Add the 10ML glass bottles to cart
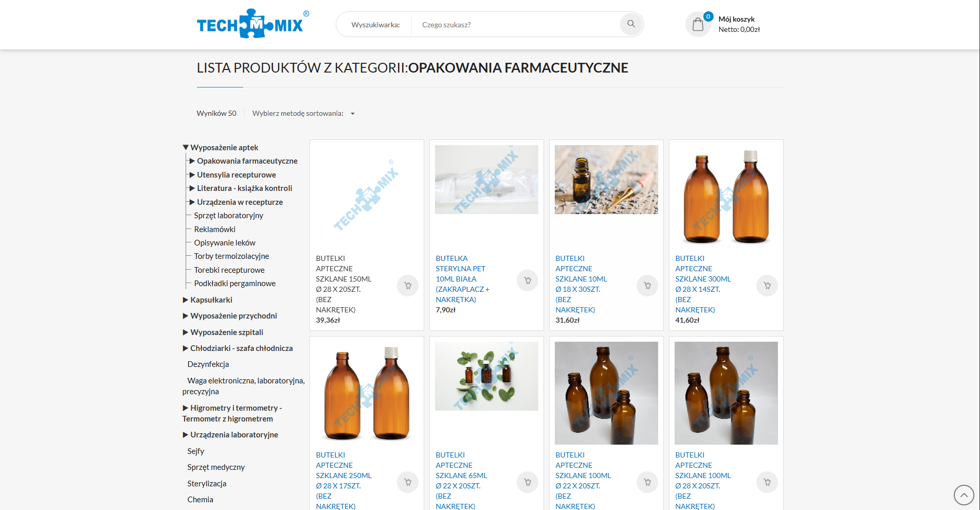980x510 pixels. coord(647,286)
